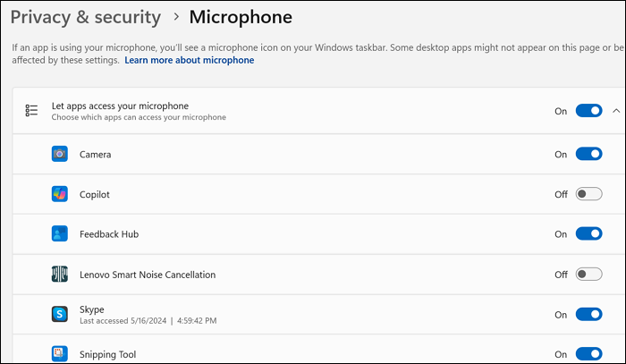Turn off Let apps access your microphone
This screenshot has width=626, height=364.
point(588,111)
